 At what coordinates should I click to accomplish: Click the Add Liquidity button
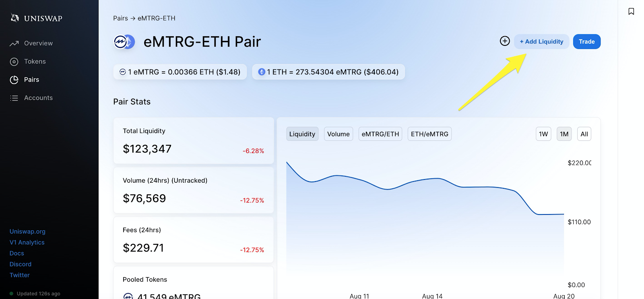tap(541, 41)
